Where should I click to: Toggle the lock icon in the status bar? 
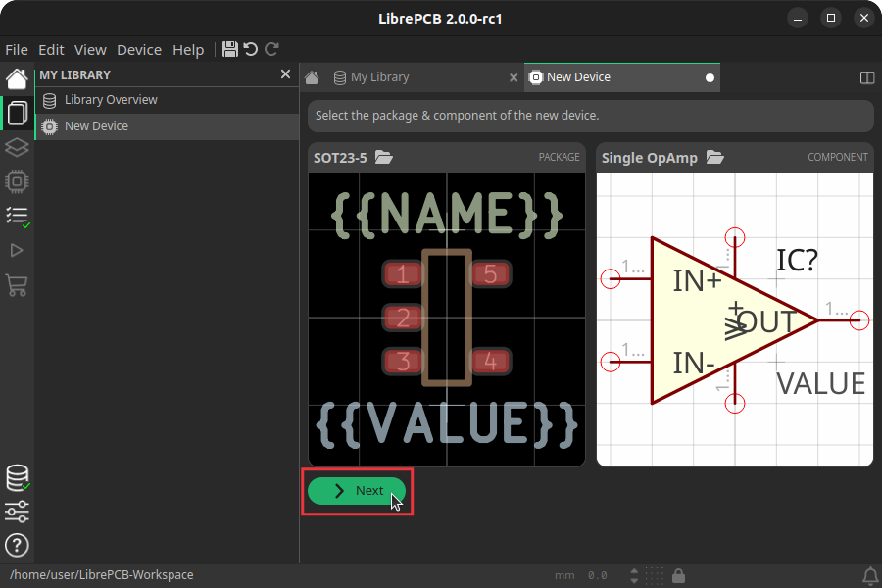click(678, 575)
